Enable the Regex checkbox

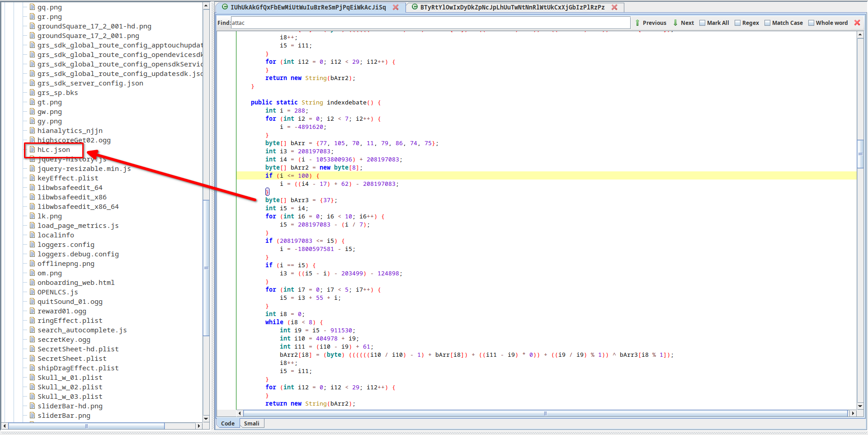point(737,23)
